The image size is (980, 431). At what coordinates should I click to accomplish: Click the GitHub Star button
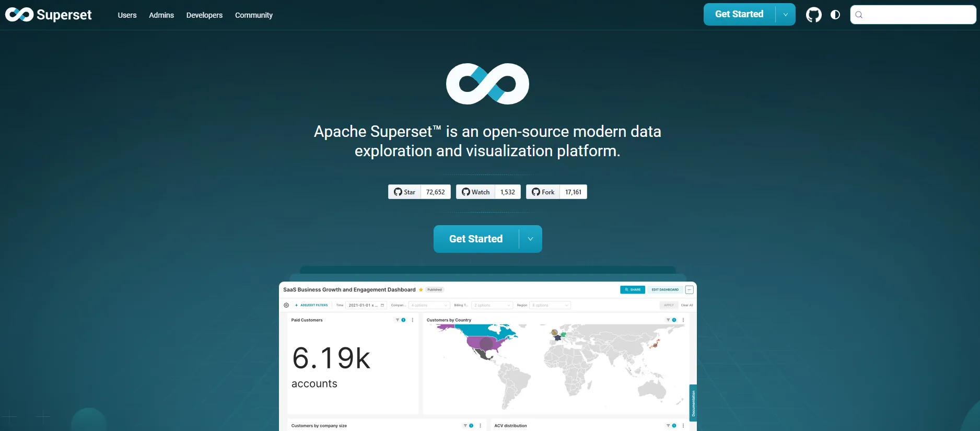[x=405, y=192]
